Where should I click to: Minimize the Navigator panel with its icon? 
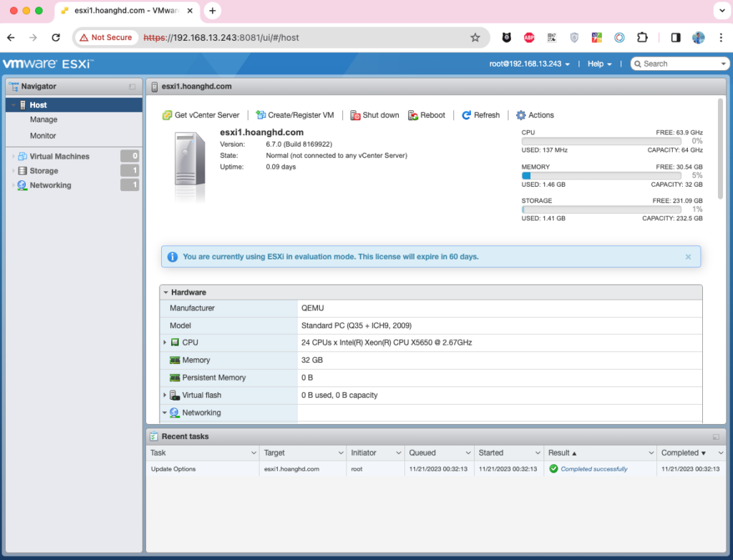click(132, 87)
